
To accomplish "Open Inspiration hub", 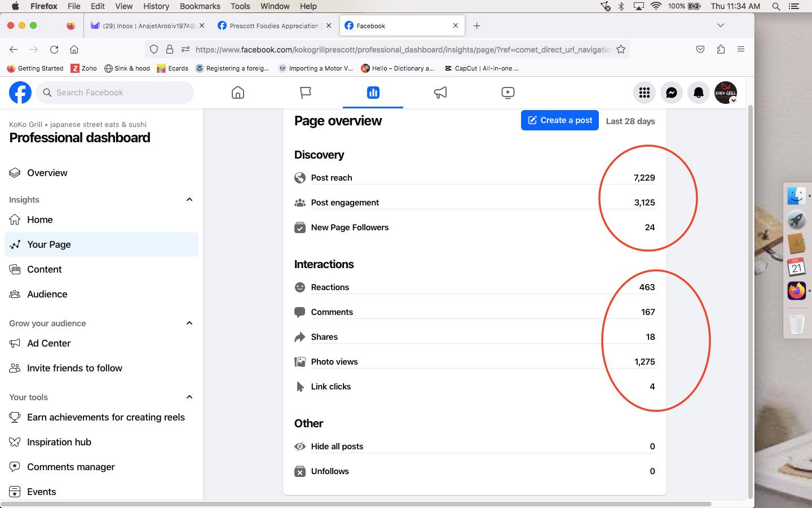I will point(101,442).
